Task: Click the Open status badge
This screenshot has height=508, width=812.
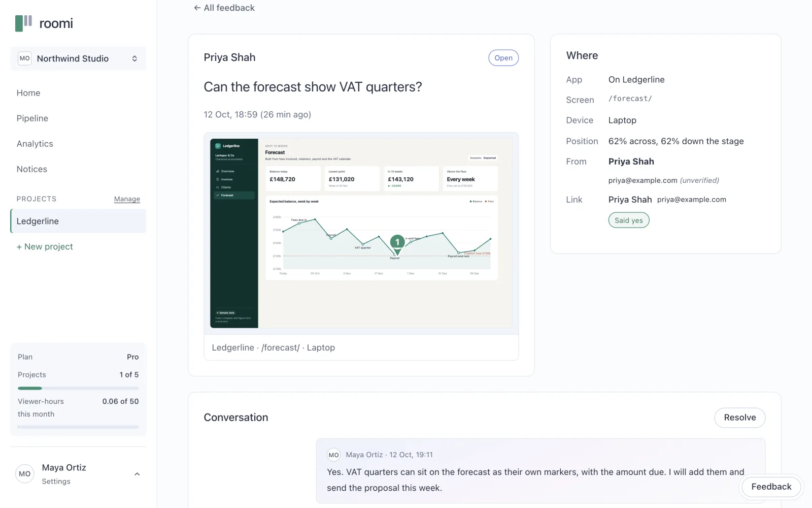Action: click(x=503, y=58)
